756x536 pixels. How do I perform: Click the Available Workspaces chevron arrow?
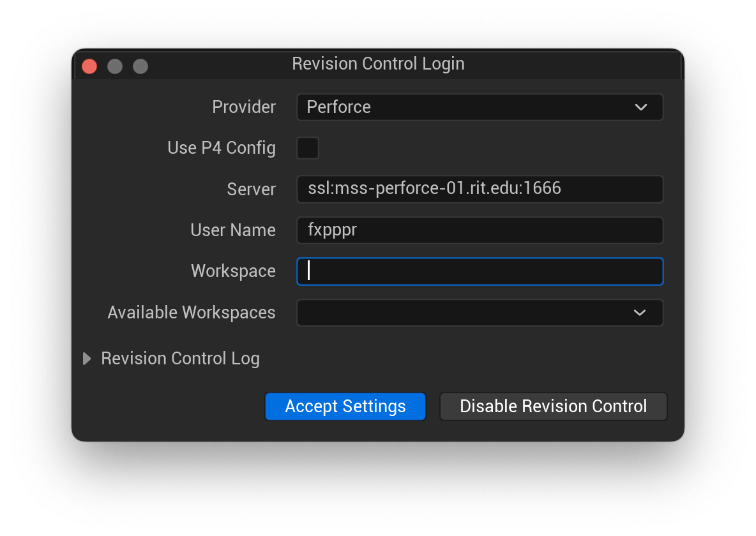pos(639,313)
